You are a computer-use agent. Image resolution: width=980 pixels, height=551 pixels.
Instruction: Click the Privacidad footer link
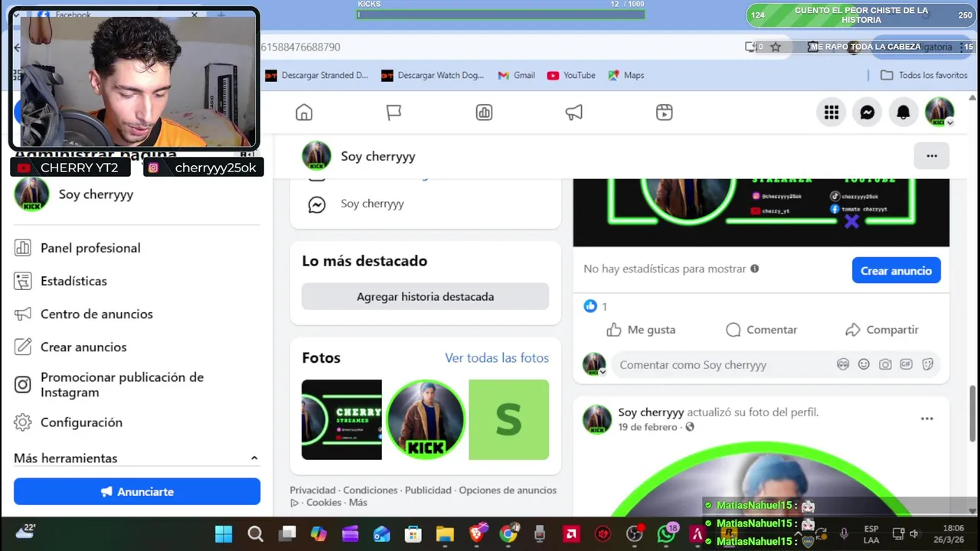(312, 490)
